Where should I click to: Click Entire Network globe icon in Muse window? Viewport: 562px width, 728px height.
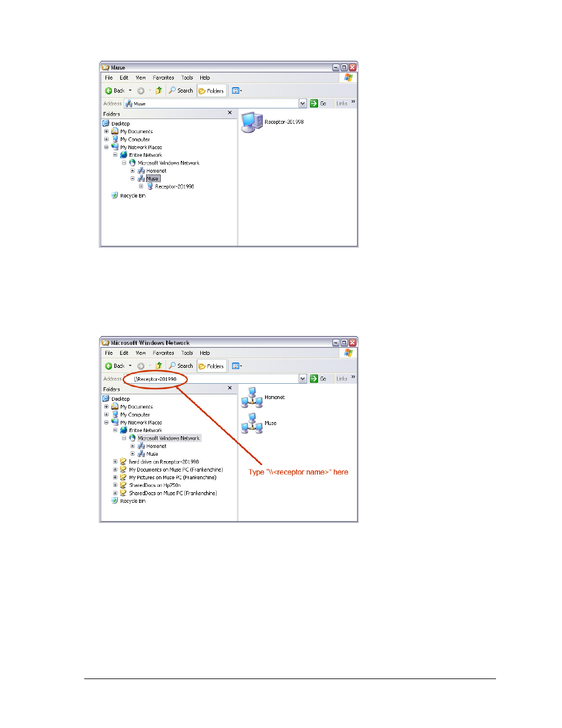tap(124, 155)
